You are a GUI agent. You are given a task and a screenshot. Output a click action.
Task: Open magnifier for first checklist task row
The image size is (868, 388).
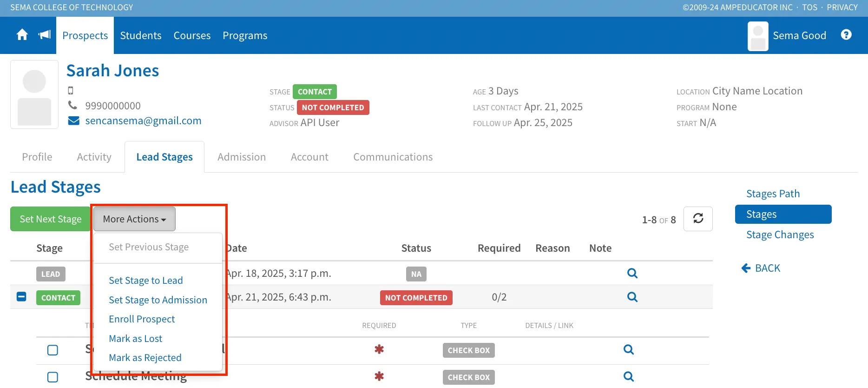click(x=628, y=349)
